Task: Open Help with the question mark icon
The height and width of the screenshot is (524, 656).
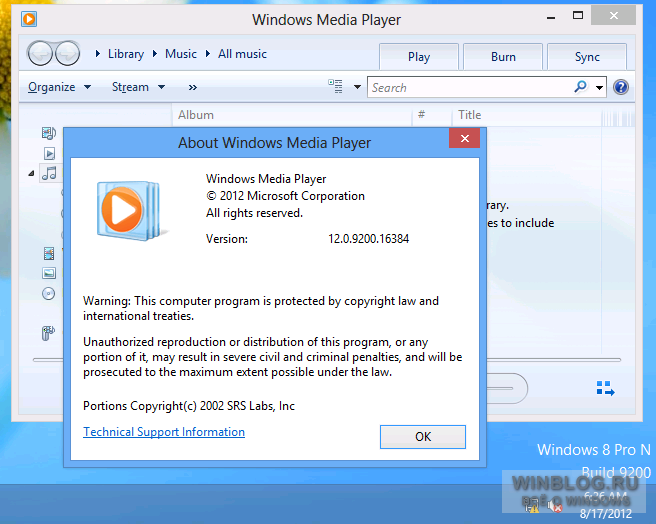Action: [621, 87]
